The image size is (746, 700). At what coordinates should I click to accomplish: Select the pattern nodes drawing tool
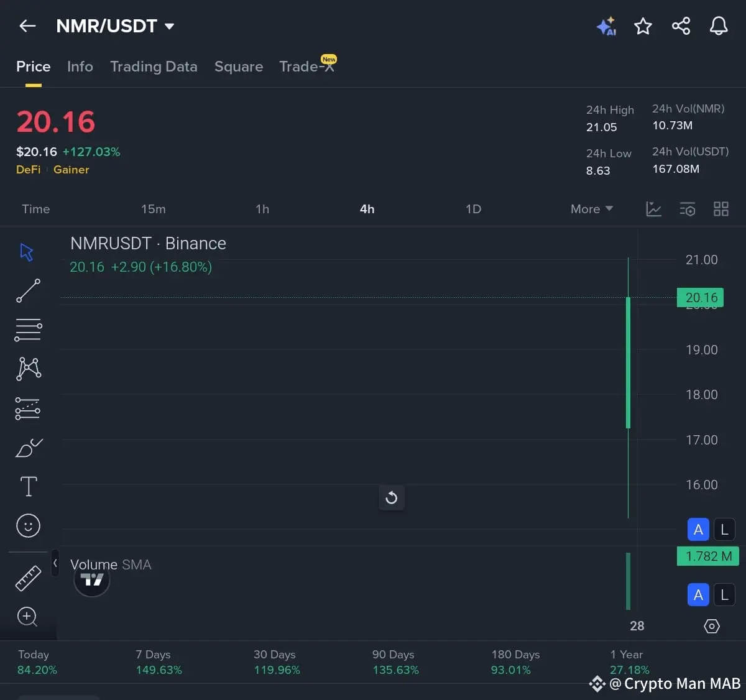[x=29, y=369]
